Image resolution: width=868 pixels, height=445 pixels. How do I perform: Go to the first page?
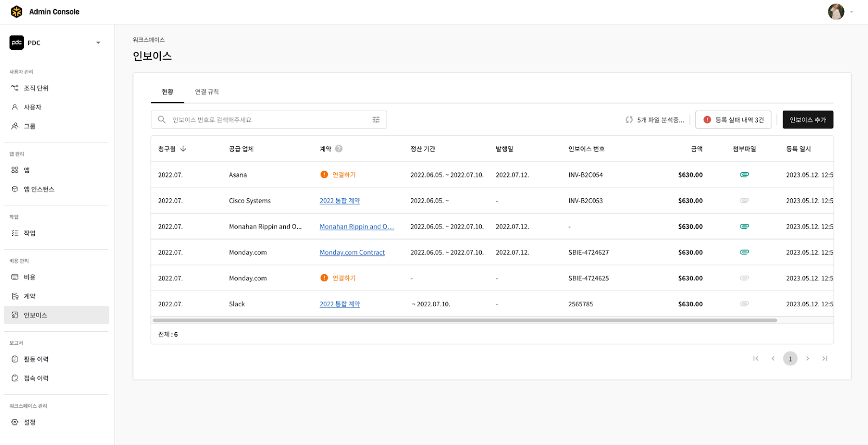756,358
